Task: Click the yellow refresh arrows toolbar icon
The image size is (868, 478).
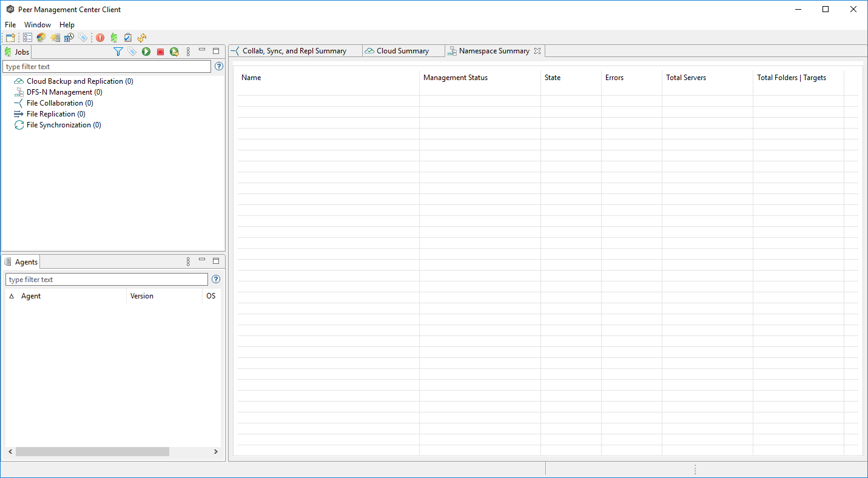Action: pyautogui.click(x=142, y=38)
